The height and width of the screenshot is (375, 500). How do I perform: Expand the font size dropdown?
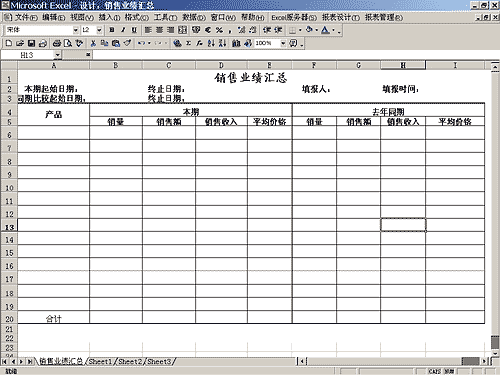coord(99,30)
